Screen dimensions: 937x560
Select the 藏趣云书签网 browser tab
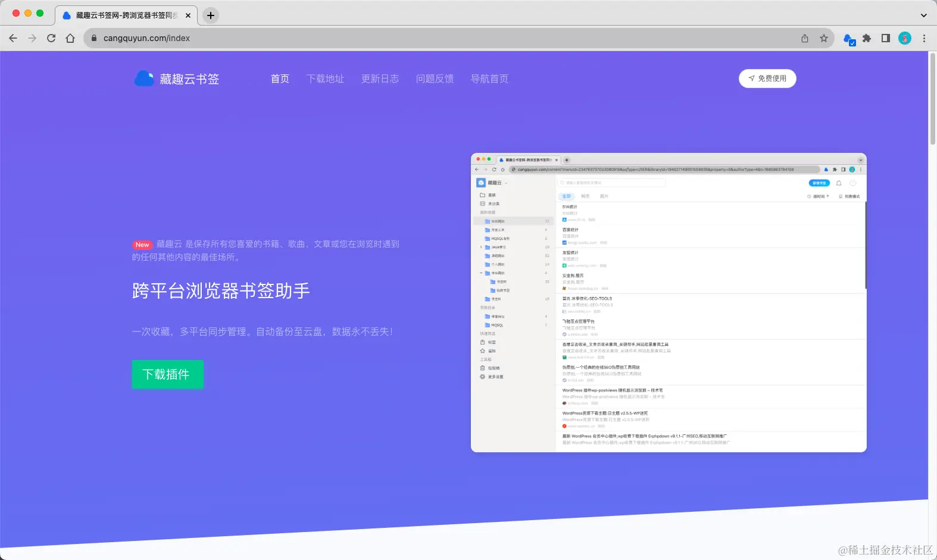[x=126, y=15]
